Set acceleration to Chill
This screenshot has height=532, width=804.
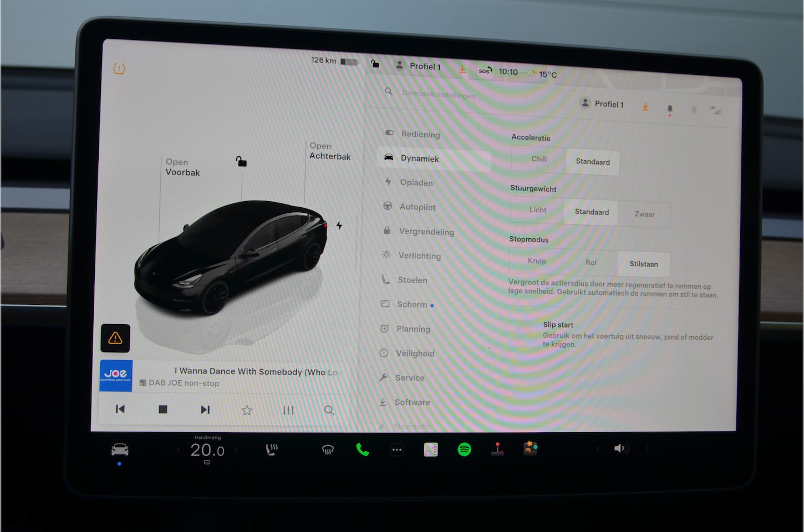[538, 160]
